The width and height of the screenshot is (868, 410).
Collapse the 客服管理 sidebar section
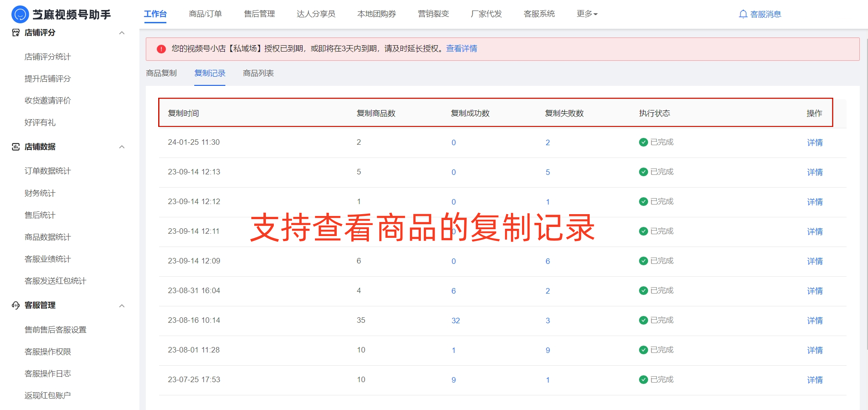(122, 305)
